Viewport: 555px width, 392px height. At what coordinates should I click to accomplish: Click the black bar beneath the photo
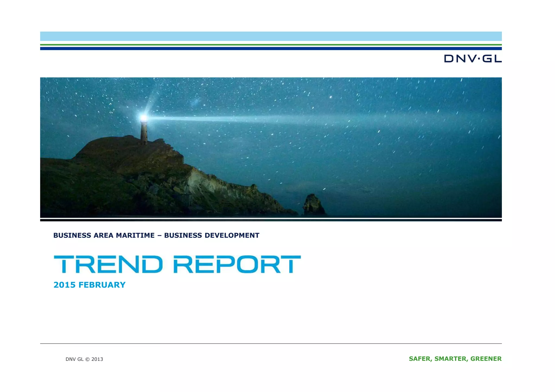click(x=271, y=220)
